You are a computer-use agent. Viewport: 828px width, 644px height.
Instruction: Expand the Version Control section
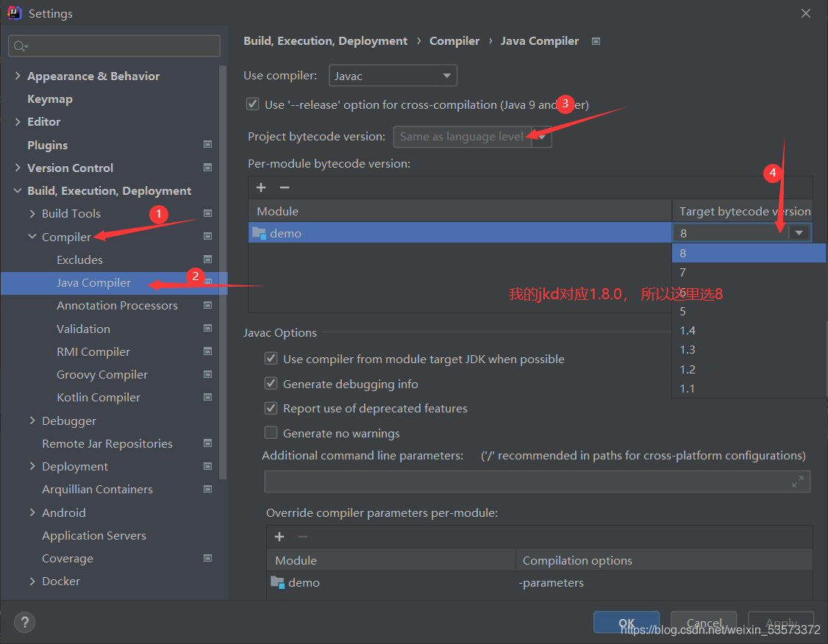tap(18, 168)
